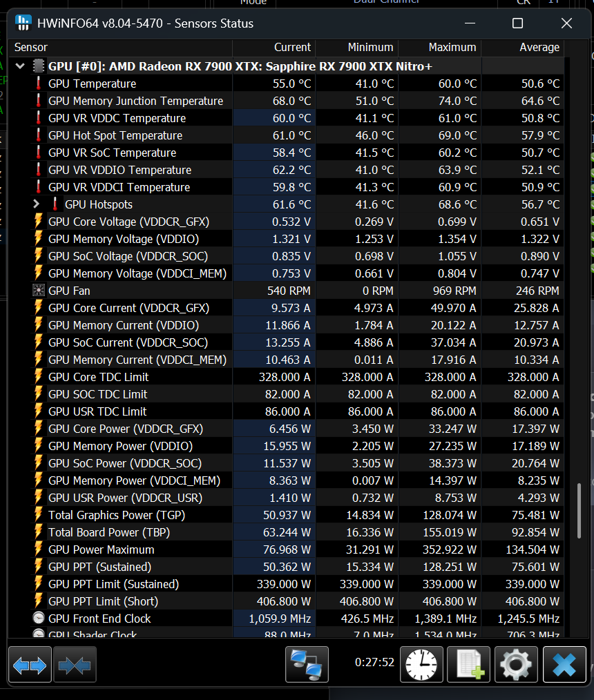
Task: Click the Sensor column header
Action: [x=121, y=48]
